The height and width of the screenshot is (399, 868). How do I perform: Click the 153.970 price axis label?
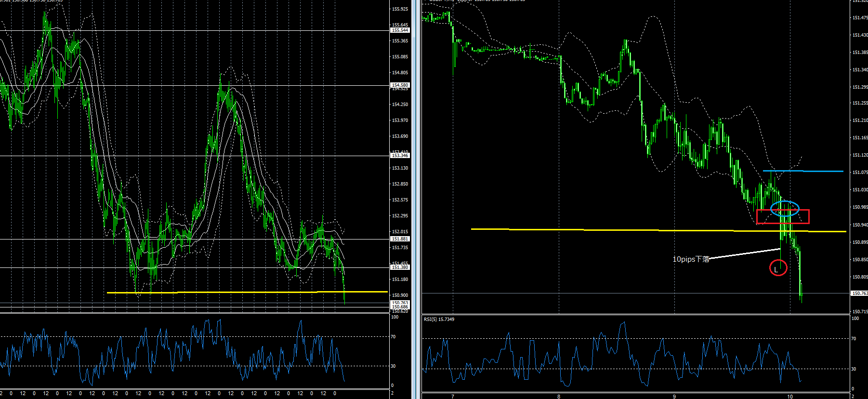point(400,120)
